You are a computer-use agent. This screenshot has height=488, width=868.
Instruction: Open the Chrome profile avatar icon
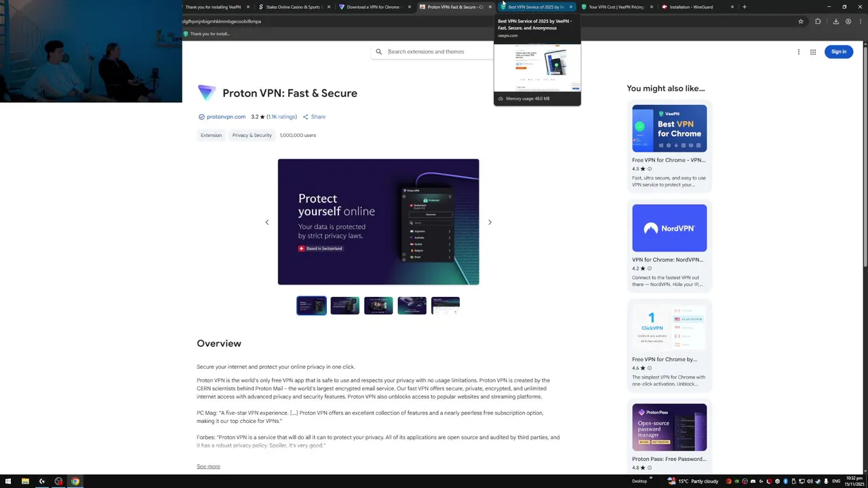click(x=848, y=21)
